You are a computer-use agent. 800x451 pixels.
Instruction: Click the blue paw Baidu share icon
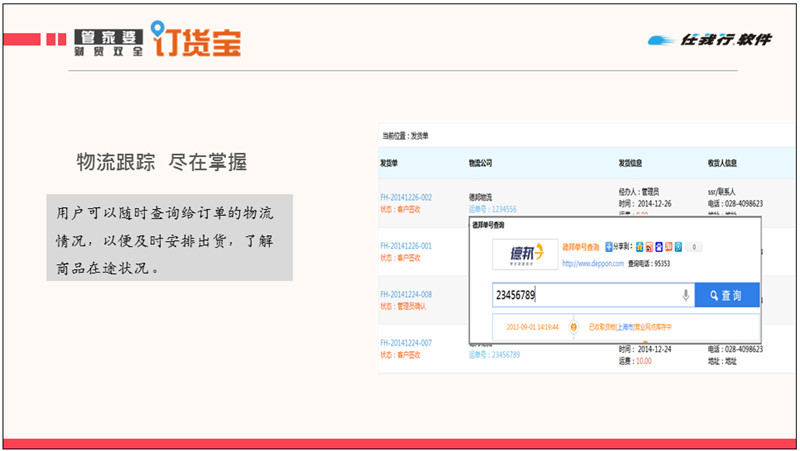(x=659, y=247)
